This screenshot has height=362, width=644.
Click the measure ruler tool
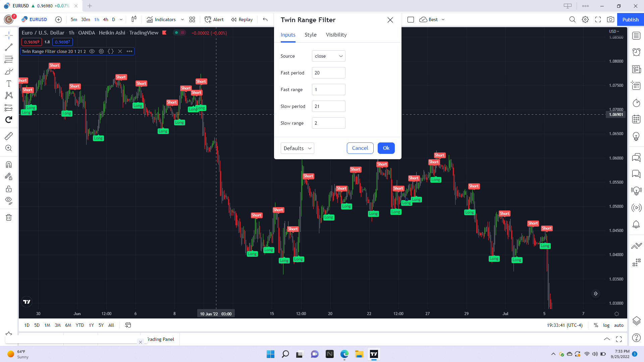pyautogui.click(x=9, y=136)
